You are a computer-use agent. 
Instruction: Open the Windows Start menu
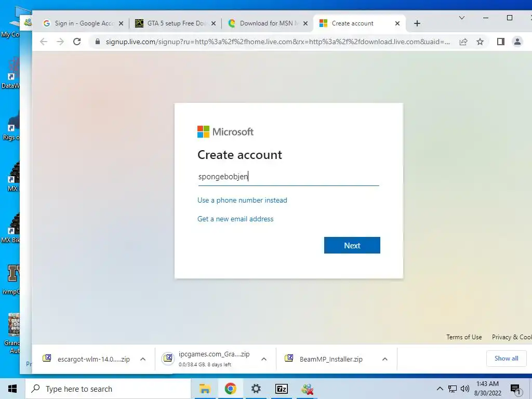[12, 389]
